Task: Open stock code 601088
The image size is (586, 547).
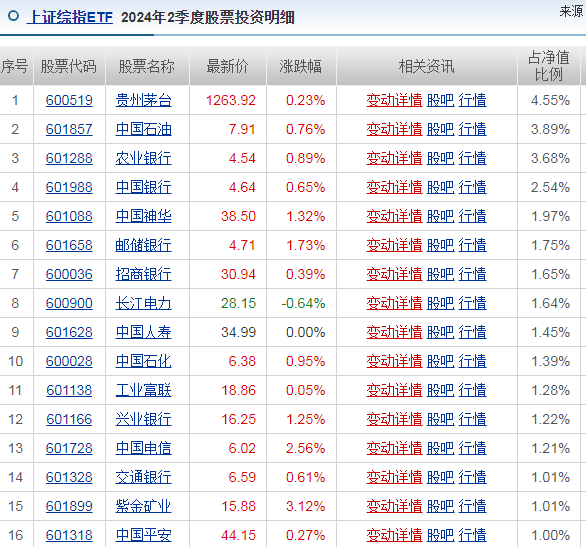Action: tap(69, 216)
